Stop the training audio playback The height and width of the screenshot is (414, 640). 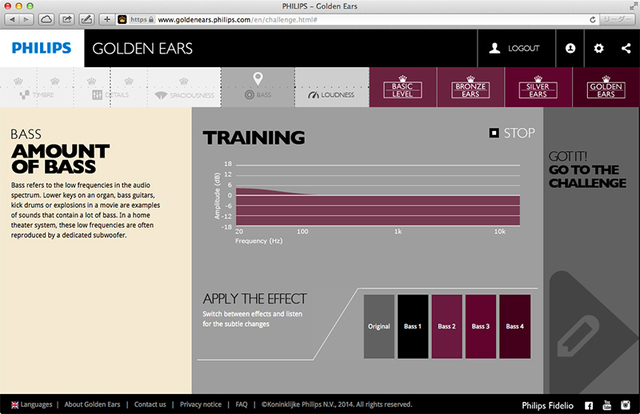click(512, 133)
